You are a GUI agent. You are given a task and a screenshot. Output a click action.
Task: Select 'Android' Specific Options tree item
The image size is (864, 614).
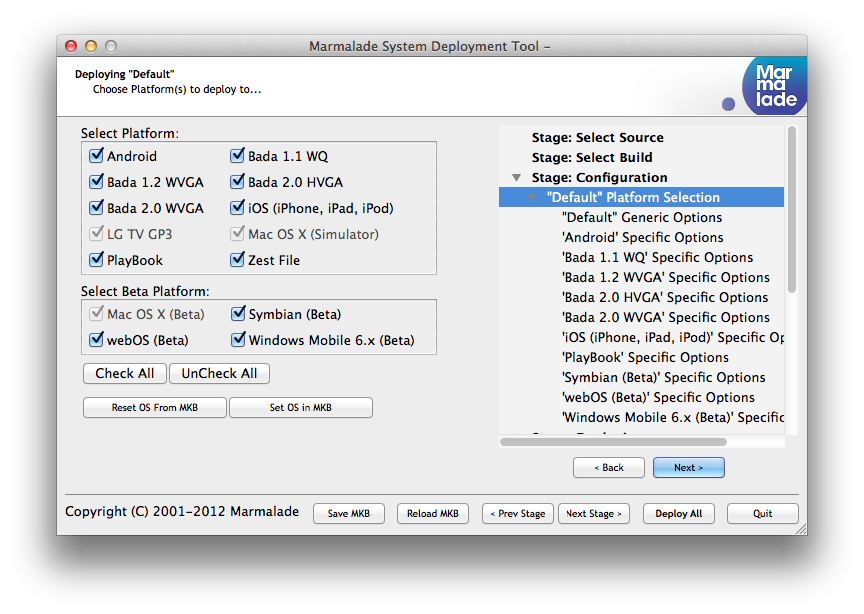[642, 238]
